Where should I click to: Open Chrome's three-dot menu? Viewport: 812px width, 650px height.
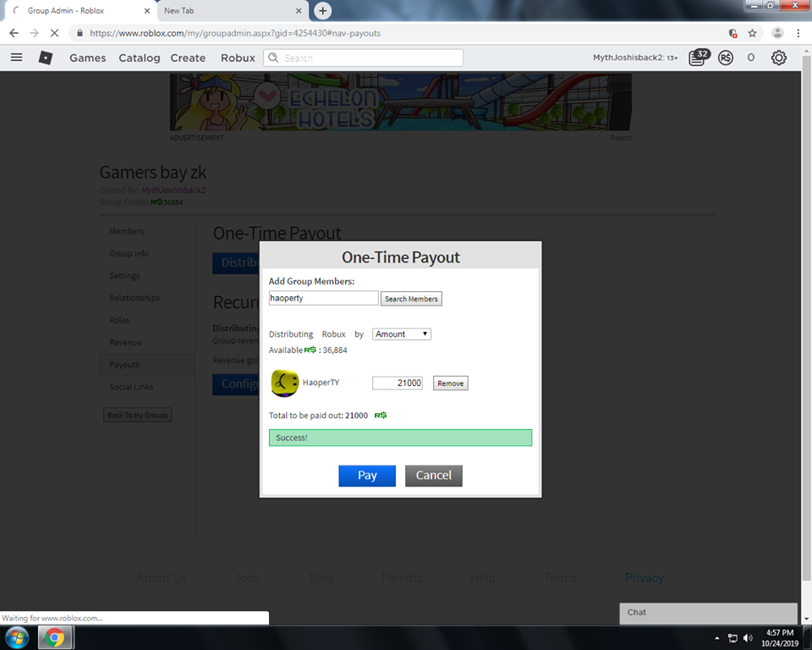point(798,33)
